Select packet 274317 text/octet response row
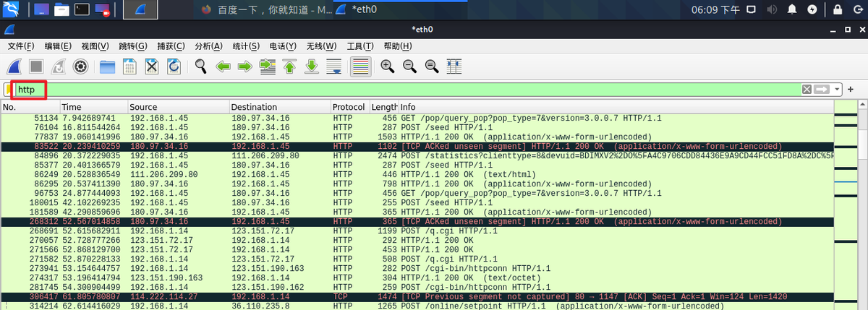Screen dimensions: 868x310 click(417, 277)
